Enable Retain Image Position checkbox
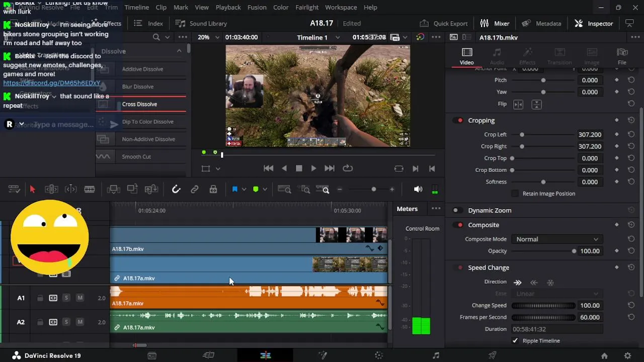 pos(515,194)
